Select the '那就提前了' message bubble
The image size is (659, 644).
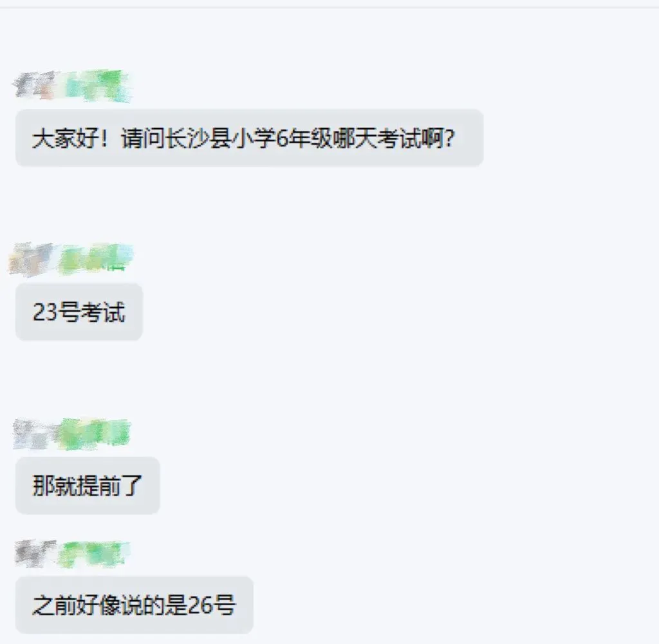[x=88, y=486]
